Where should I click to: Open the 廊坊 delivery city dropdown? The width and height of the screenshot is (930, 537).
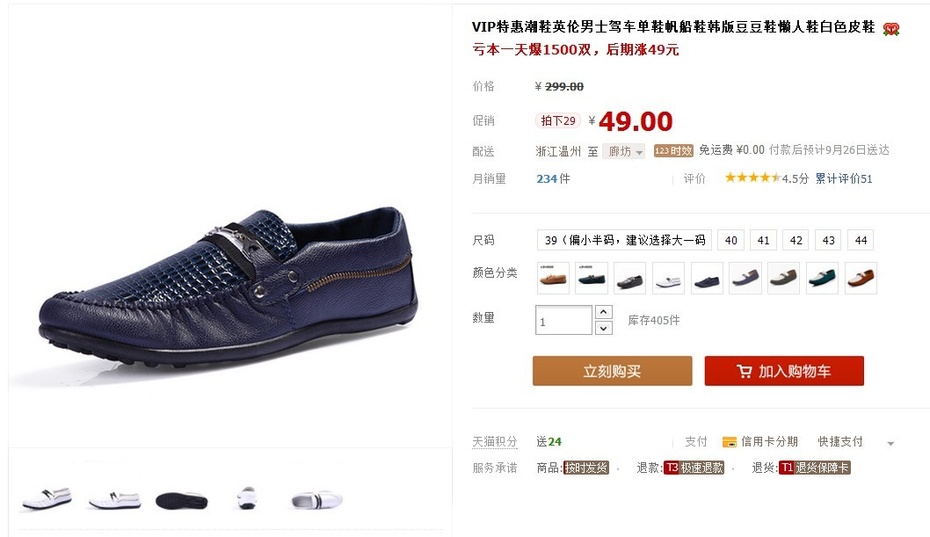click(623, 151)
